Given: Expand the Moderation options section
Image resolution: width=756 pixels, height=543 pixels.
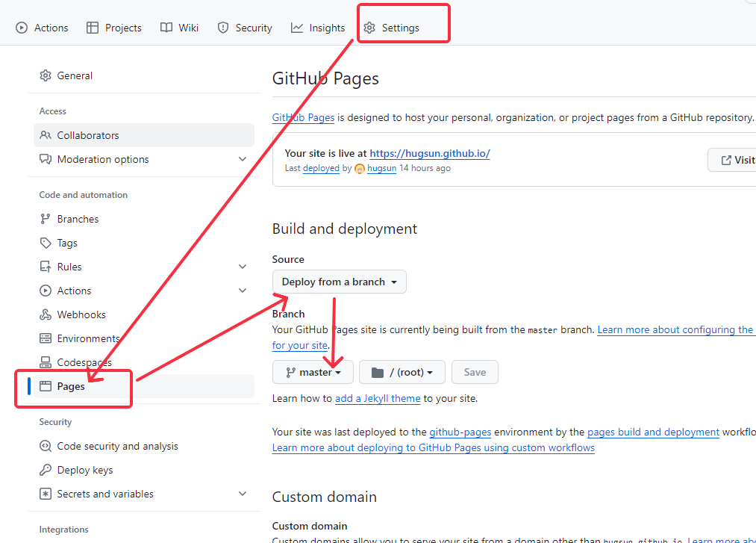Looking at the screenshot, I should (242, 159).
